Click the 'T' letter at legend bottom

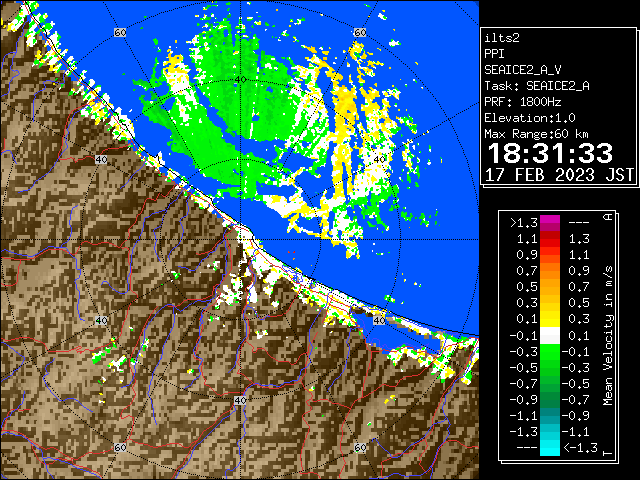coord(608,453)
